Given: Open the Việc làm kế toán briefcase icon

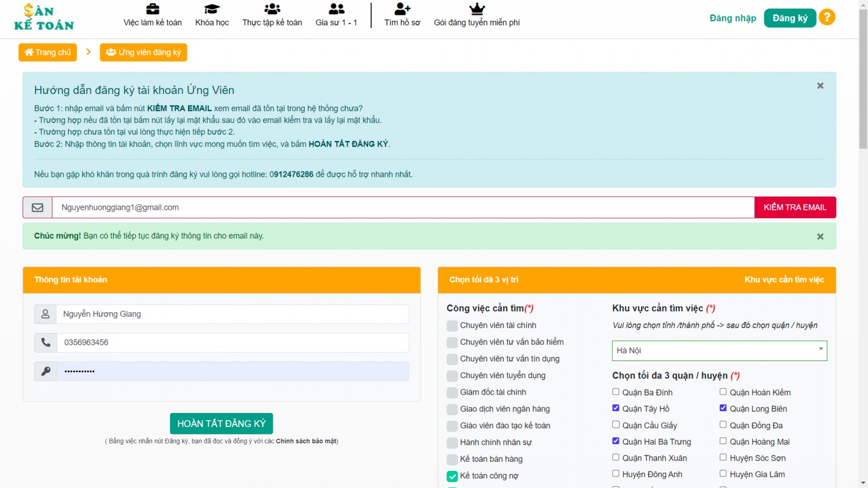Looking at the screenshot, I should pos(153,9).
